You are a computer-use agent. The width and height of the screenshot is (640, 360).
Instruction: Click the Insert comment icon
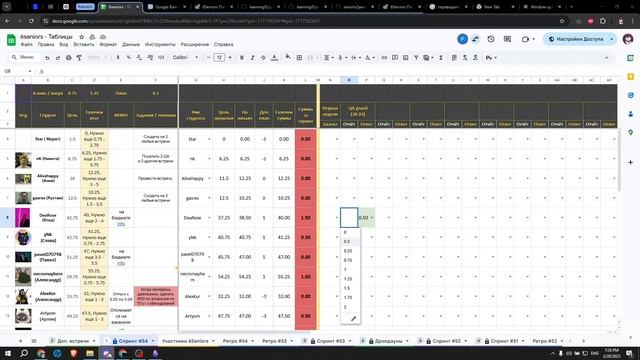click(x=395, y=58)
